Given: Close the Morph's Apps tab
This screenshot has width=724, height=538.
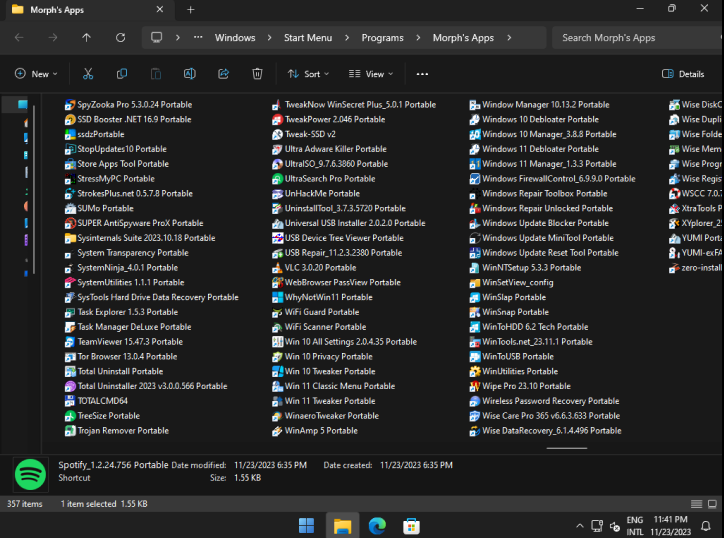Looking at the screenshot, I should (160, 9).
